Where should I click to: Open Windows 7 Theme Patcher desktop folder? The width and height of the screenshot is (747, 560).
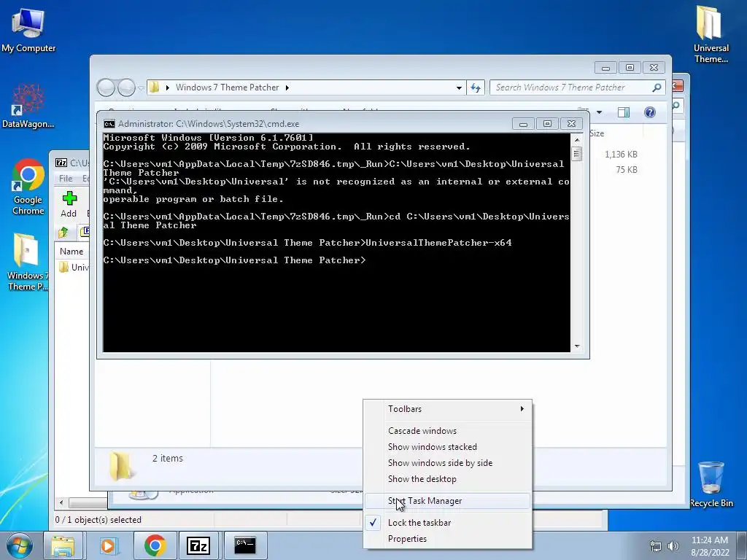tap(27, 262)
